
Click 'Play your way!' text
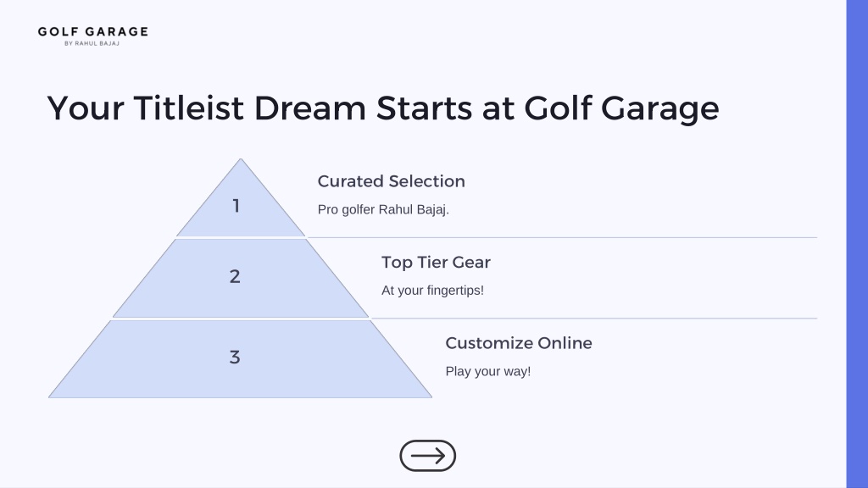click(x=487, y=371)
